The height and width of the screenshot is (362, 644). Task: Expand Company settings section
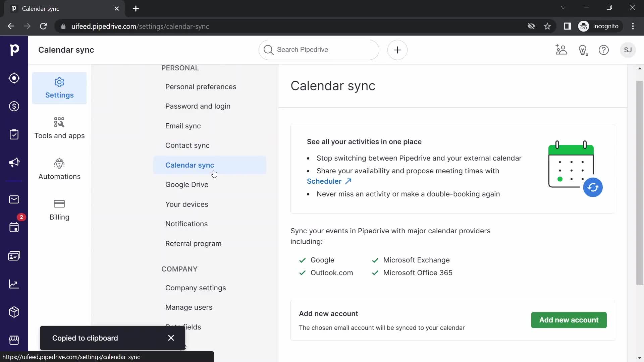[x=196, y=288]
